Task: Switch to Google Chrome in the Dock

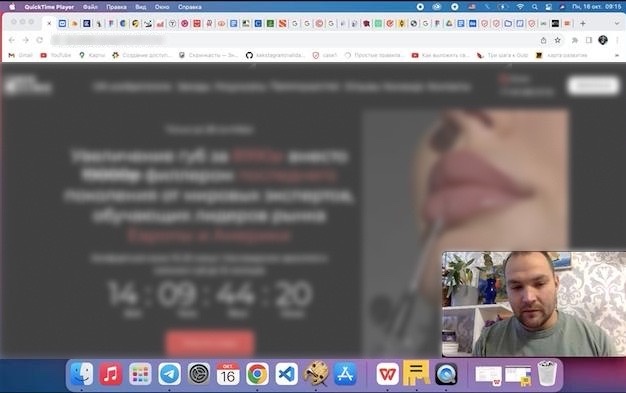Action: point(257,374)
